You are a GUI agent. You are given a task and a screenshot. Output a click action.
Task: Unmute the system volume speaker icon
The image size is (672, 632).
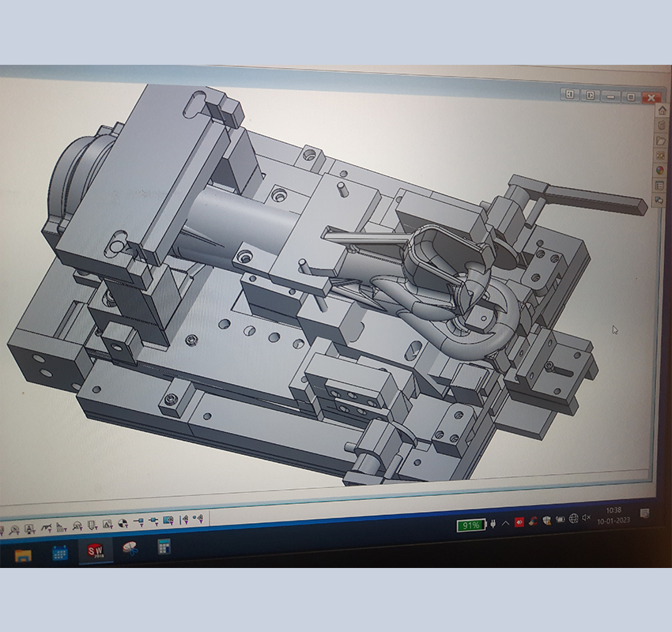pyautogui.click(x=586, y=517)
